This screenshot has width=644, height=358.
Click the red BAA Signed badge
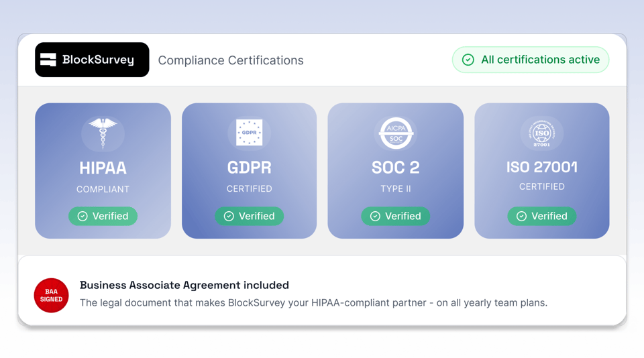52,295
